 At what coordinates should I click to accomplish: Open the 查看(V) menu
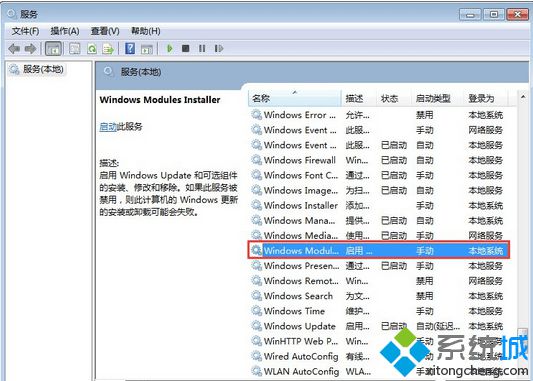tap(105, 31)
